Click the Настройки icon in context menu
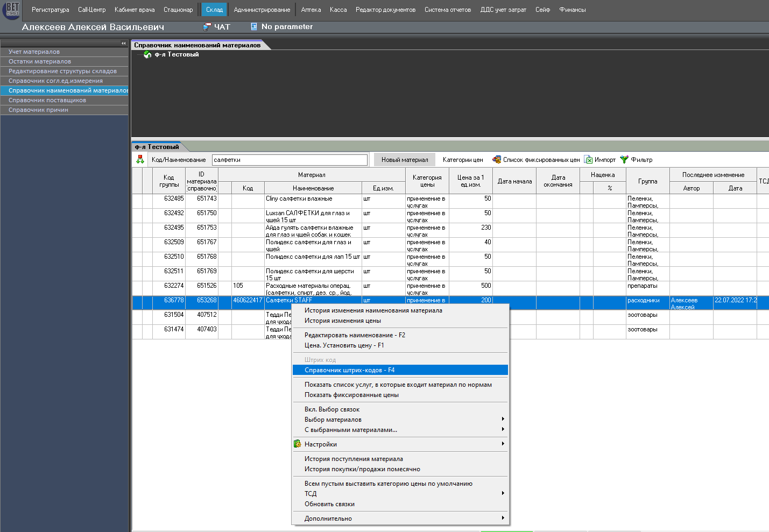 point(298,444)
